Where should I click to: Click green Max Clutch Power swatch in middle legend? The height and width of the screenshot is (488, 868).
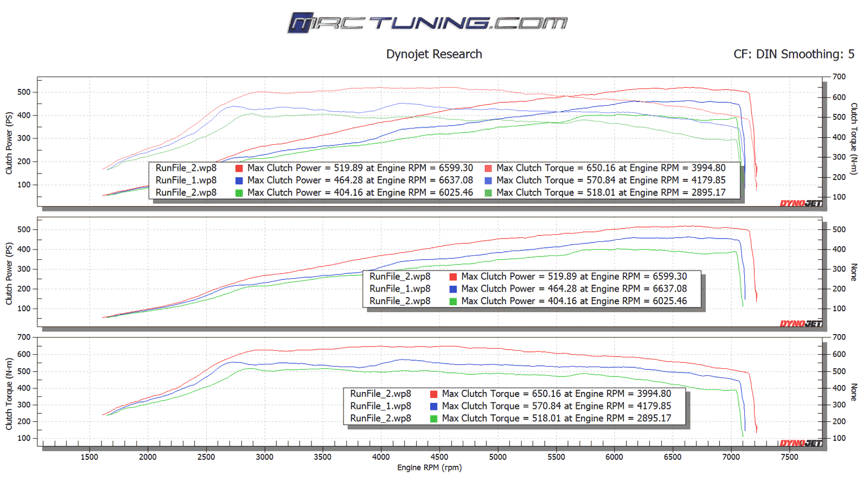point(453,301)
